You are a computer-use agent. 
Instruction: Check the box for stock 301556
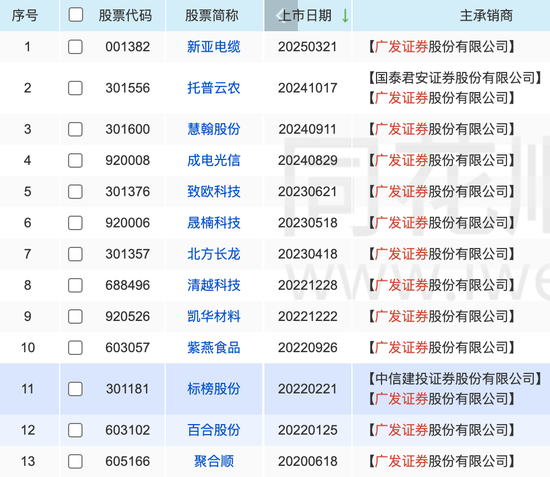[75, 88]
